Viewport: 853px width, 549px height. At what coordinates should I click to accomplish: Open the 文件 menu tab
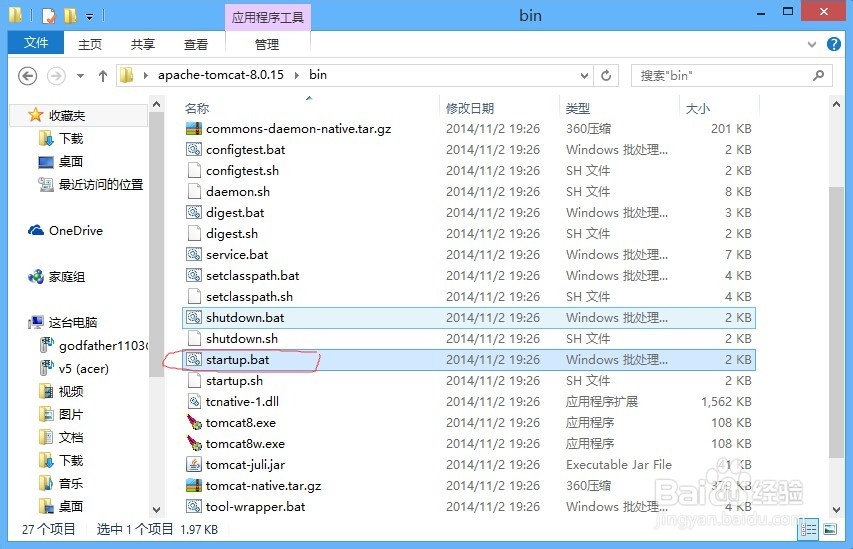(36, 42)
